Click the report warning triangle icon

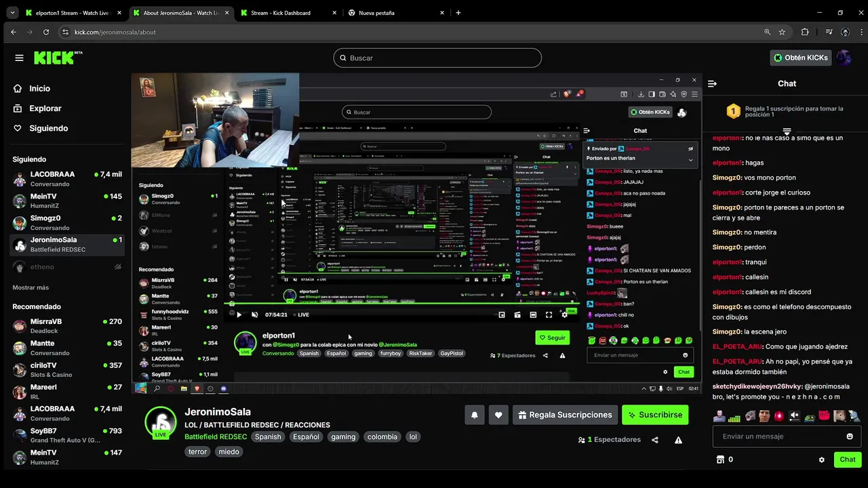point(678,440)
